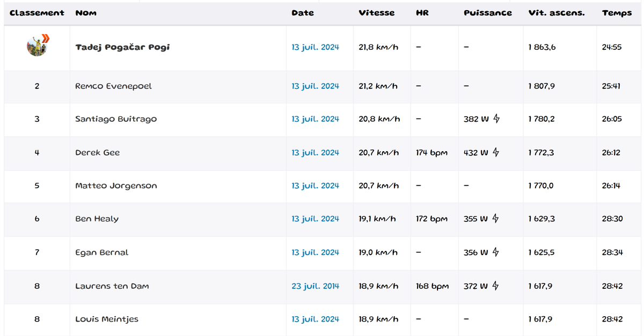The height and width of the screenshot is (336, 644).
Task: Click rank number 2 in Classement column
Action: click(x=36, y=86)
